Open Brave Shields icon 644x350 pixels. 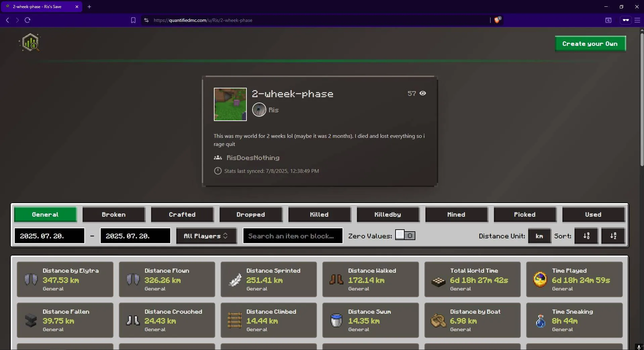pyautogui.click(x=497, y=20)
